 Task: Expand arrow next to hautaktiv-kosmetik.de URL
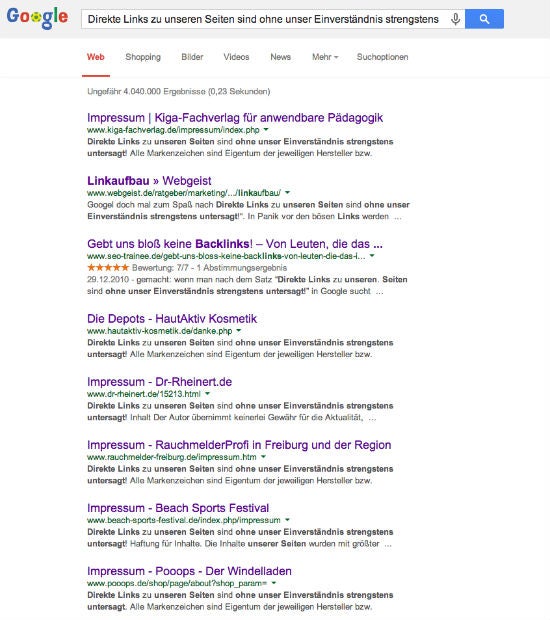(239, 330)
